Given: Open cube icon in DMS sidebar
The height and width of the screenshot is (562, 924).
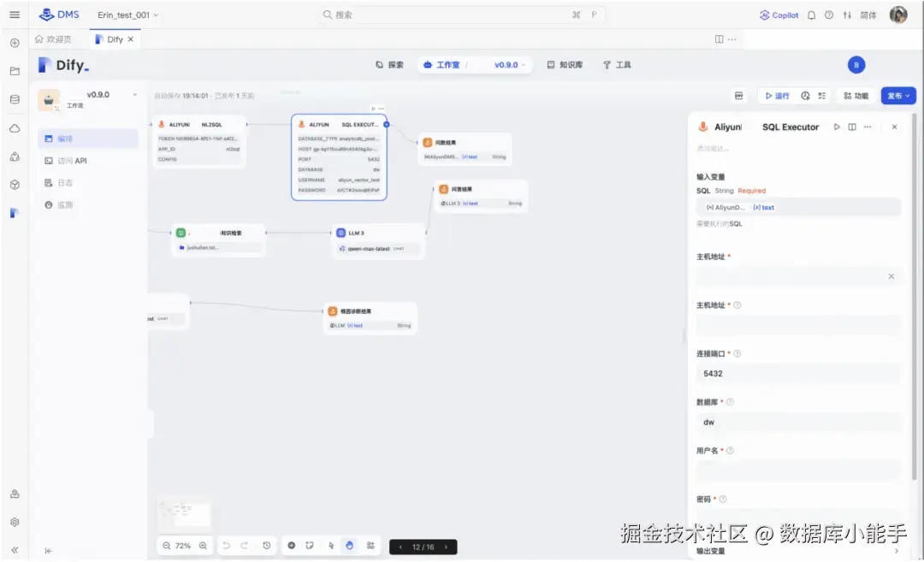Looking at the screenshot, I should [15, 185].
